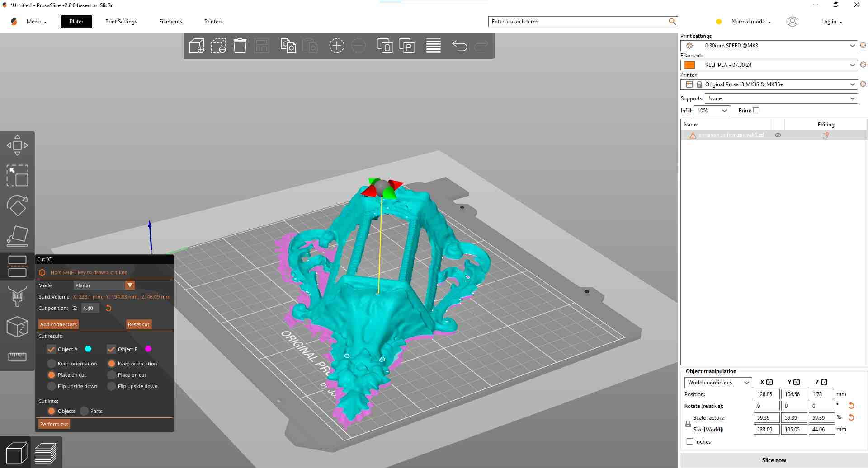Enable the Inches checkbox
This screenshot has width=868, height=468.
pyautogui.click(x=690, y=441)
